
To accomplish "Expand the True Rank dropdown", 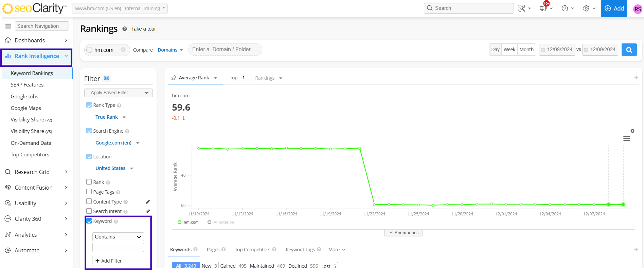I will [110, 117].
